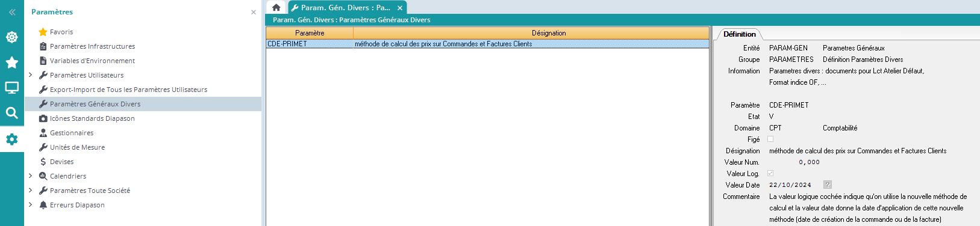Expand the Calendriers tree node
The width and height of the screenshot is (980, 226).
click(31, 176)
